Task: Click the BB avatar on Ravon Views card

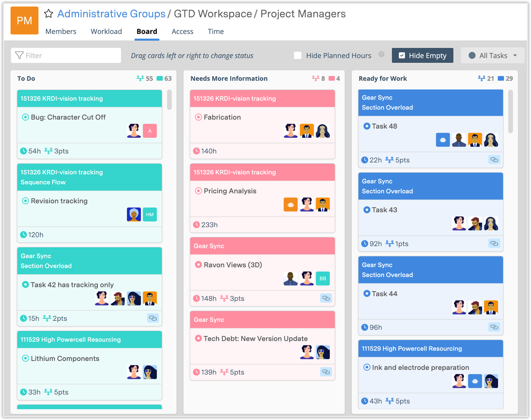Action: pos(323,278)
